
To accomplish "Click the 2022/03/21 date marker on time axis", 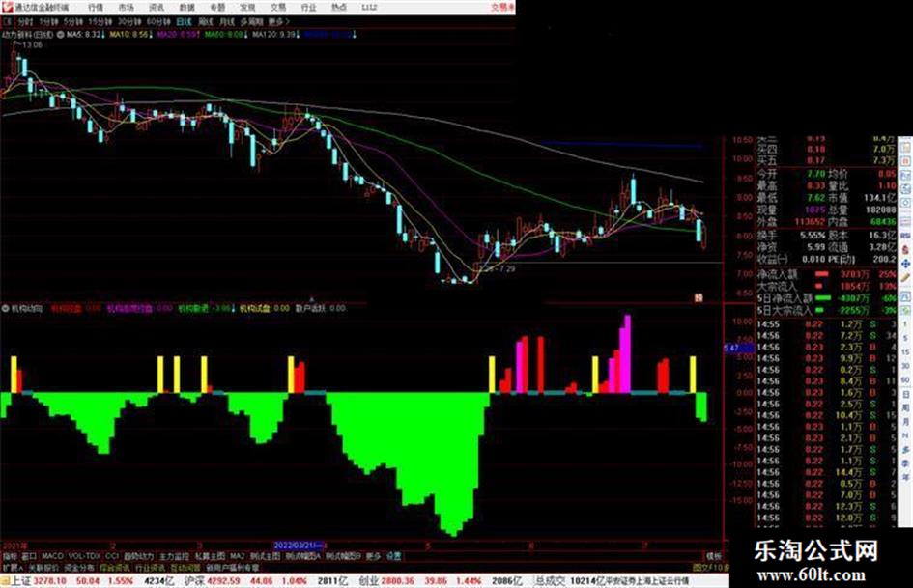I will coord(300,546).
